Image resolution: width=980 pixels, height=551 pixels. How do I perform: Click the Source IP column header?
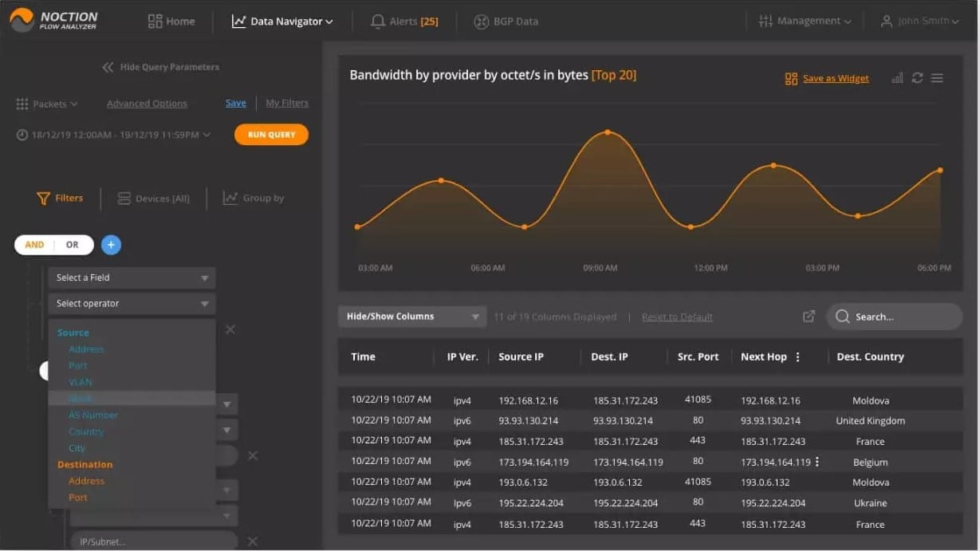(521, 356)
